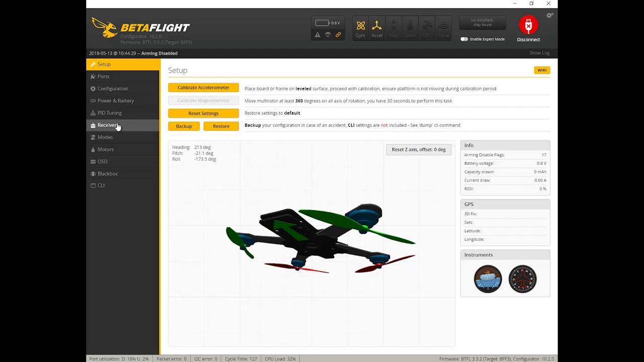Click the Latitude row in GPS panel
Screen dimensions: 644x362
point(505,231)
